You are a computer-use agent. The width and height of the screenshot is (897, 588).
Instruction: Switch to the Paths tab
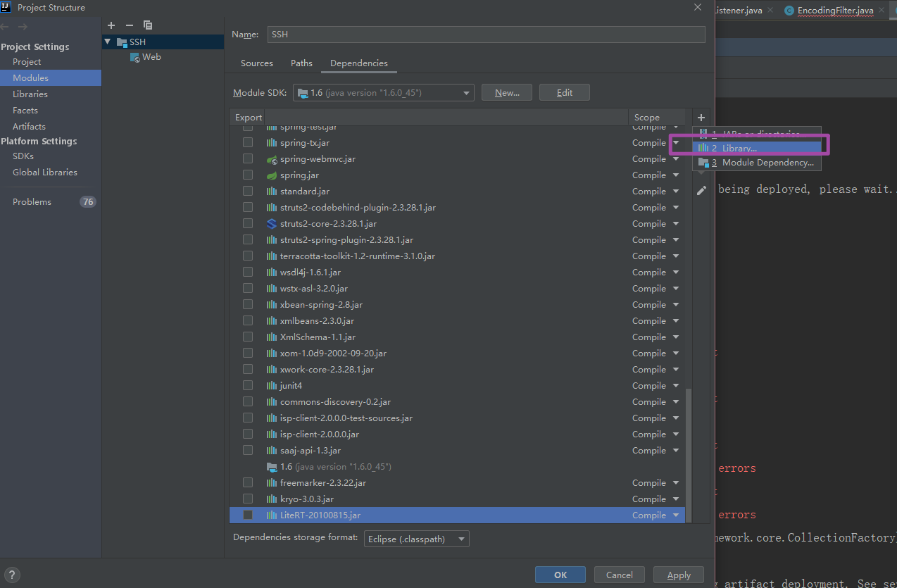pyautogui.click(x=301, y=63)
